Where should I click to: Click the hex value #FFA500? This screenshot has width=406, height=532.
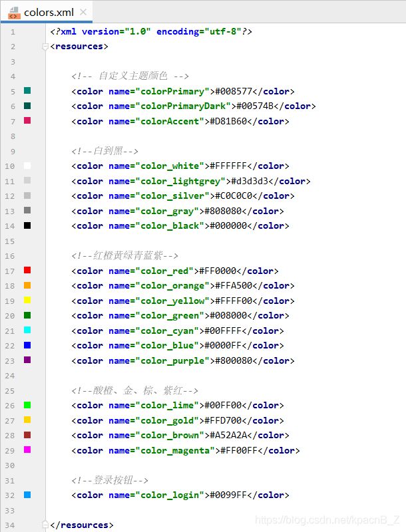click(234, 286)
